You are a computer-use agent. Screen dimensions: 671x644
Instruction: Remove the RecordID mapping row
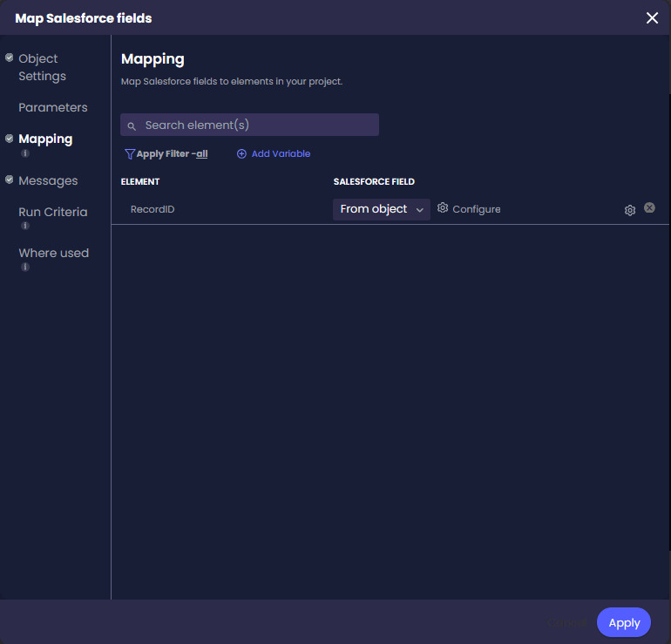pyautogui.click(x=649, y=207)
